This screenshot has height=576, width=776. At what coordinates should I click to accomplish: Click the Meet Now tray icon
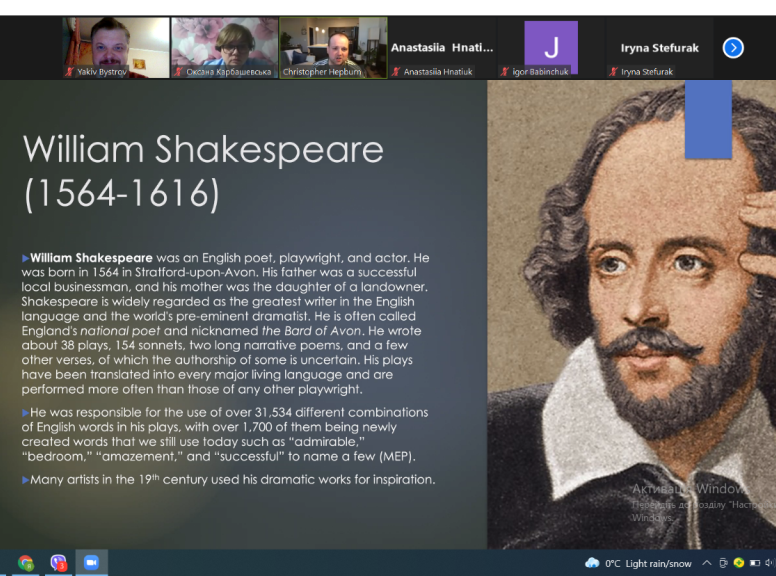[x=723, y=563]
